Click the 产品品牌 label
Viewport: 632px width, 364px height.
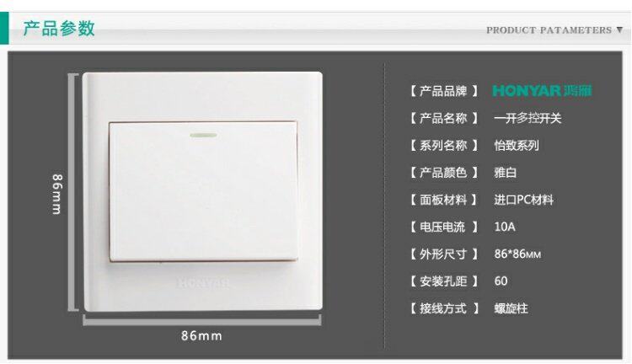click(443, 91)
